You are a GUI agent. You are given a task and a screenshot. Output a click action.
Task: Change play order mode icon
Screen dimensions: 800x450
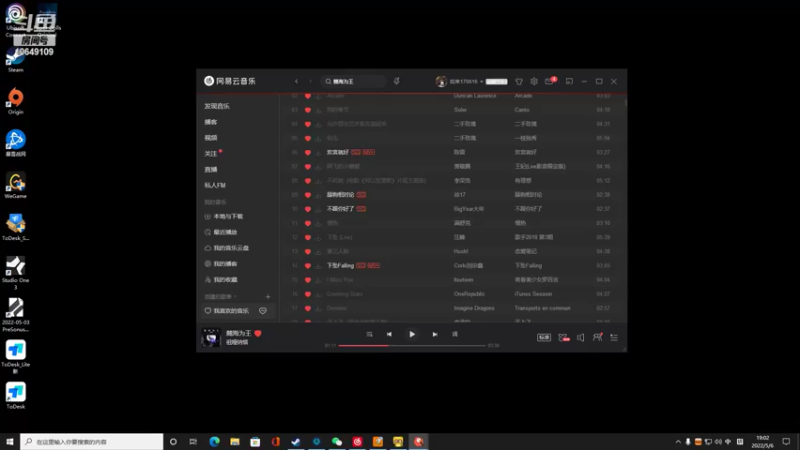coord(369,334)
